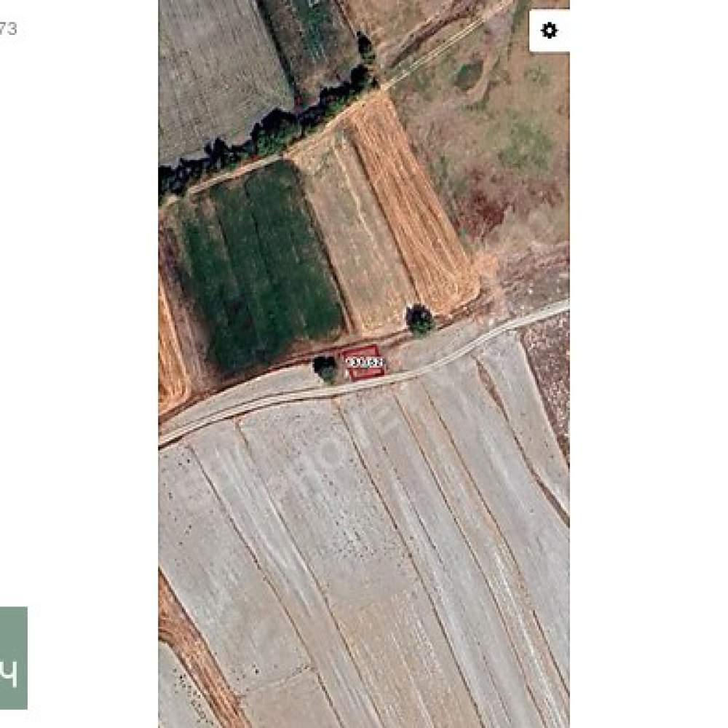Click the orange harvested strip field
Viewport: 728px width, 728px height.
click(411, 205)
